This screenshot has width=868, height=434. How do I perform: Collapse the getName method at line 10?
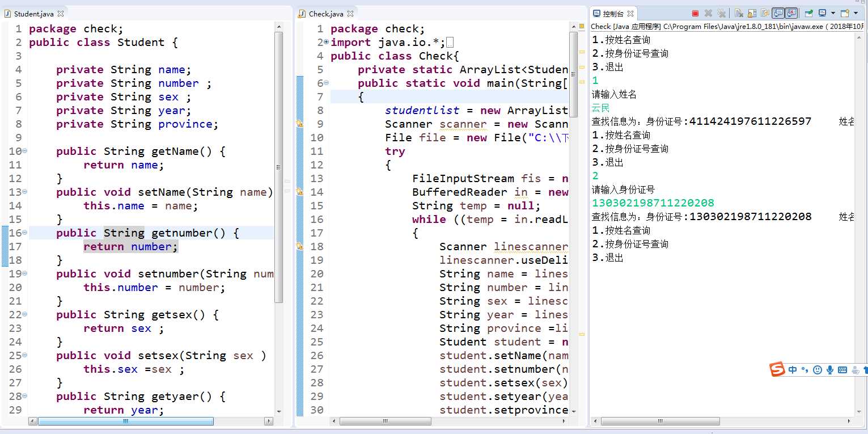pyautogui.click(x=25, y=151)
